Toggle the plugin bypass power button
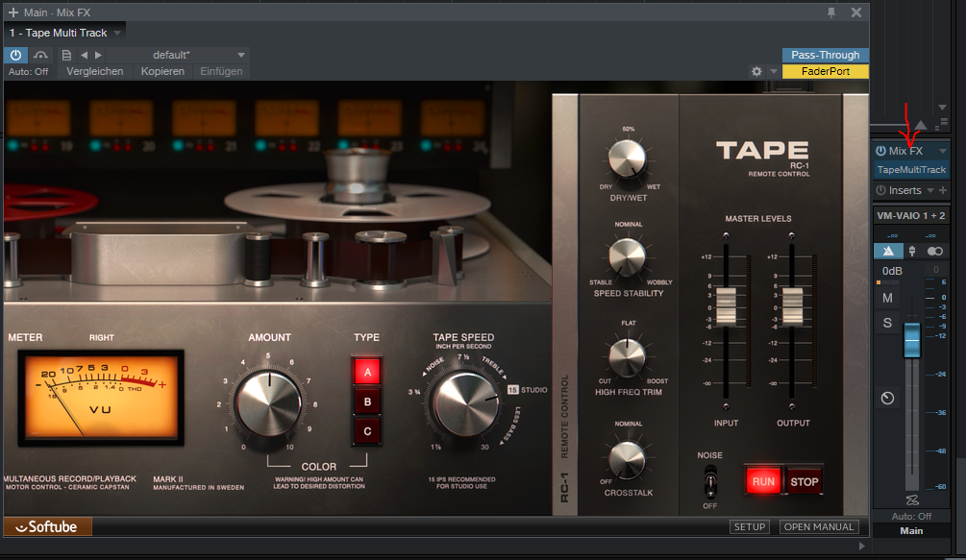 coord(15,55)
